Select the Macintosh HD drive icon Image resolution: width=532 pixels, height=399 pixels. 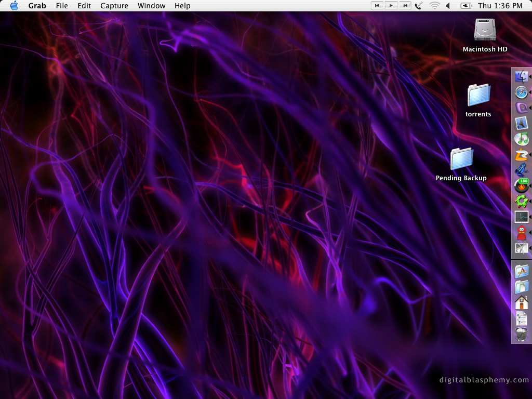485,30
